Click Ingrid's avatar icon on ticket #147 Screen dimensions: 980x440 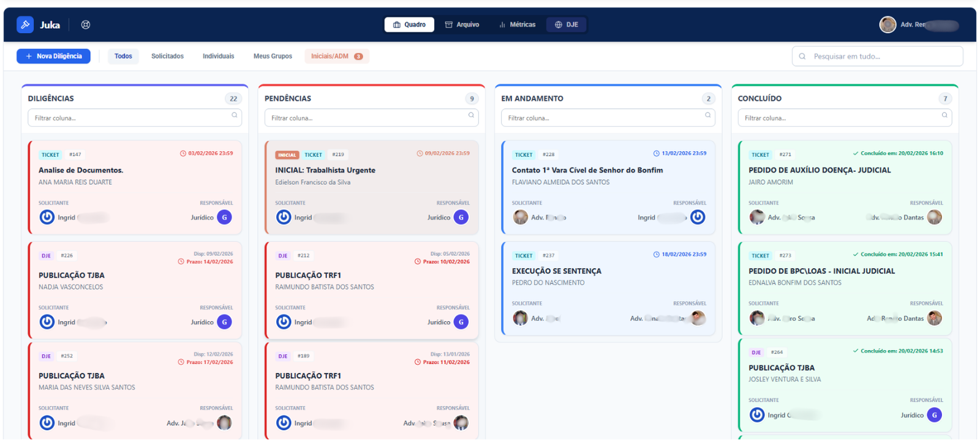tap(47, 217)
